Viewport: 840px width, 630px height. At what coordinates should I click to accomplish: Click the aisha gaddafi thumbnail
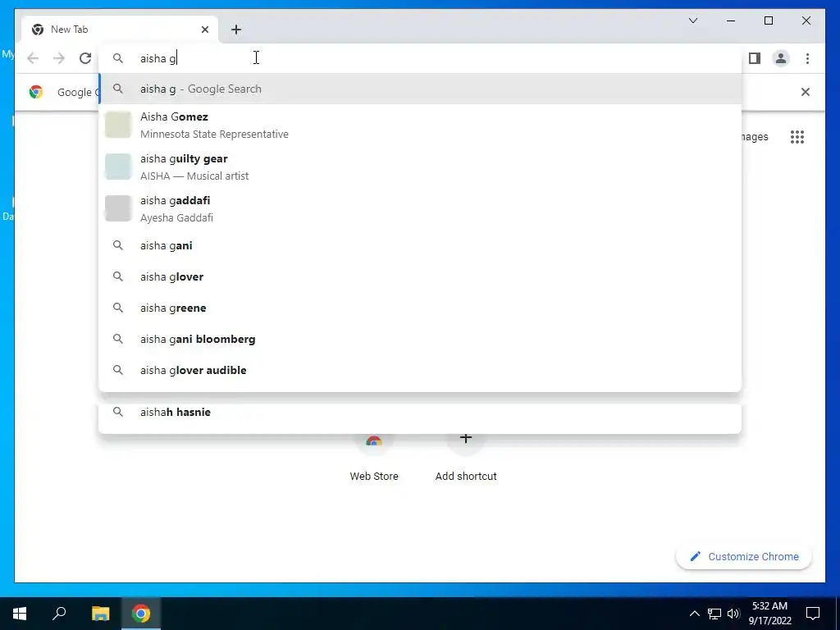118,208
